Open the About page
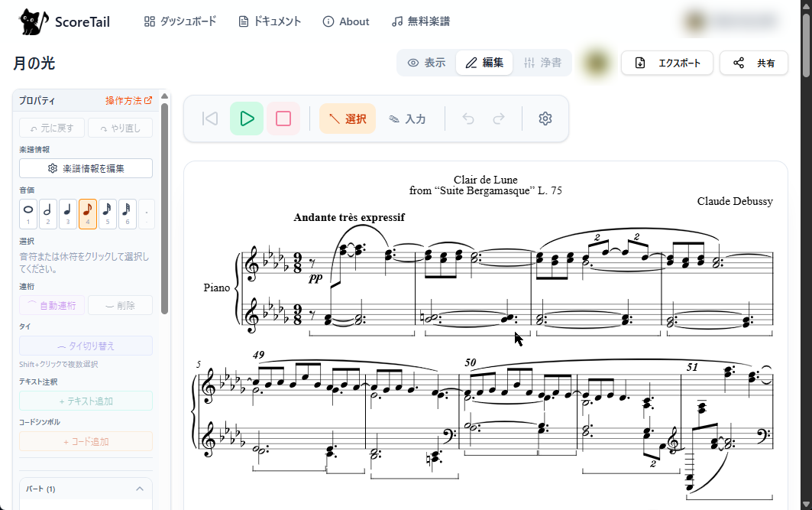Screen dimensions: 812x510 click(x=346, y=21)
